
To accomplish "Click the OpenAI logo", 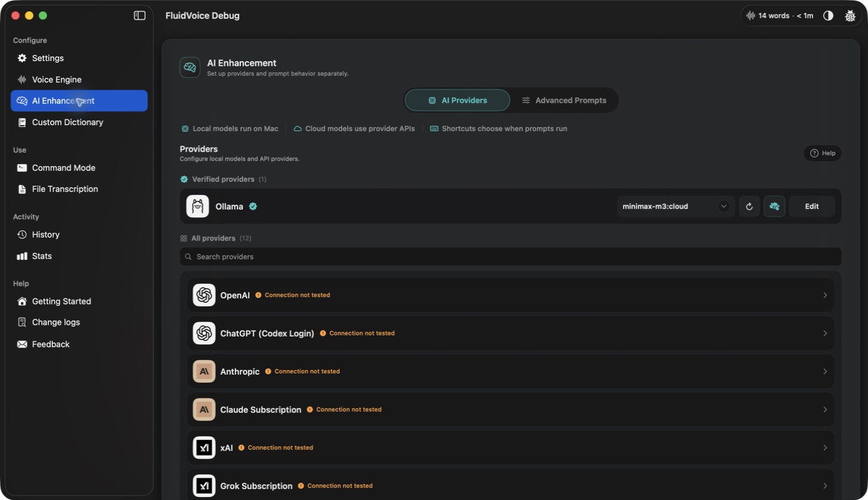I will point(204,295).
